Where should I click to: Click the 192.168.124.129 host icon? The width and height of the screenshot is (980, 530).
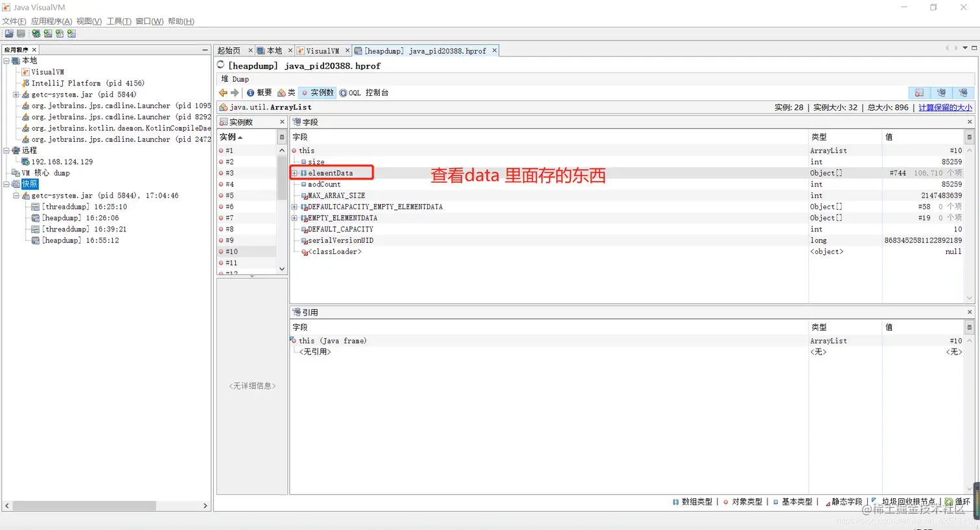point(26,161)
